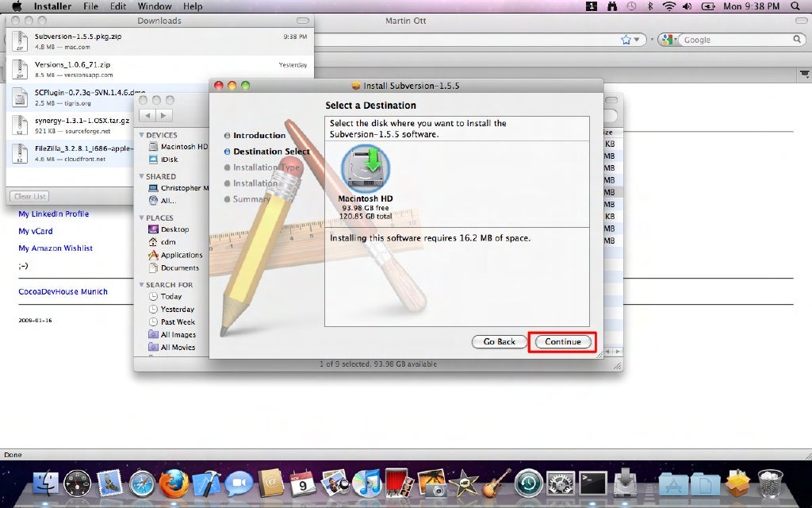Open the My vCard link
The width and height of the screenshot is (812, 508).
[35, 231]
